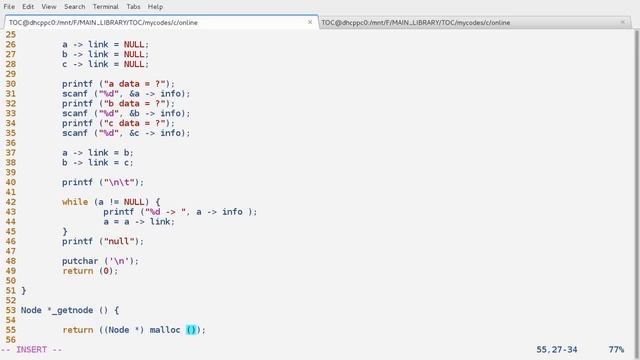Click the closing brace on line 45
This screenshot has width=640, height=360.
point(65,231)
